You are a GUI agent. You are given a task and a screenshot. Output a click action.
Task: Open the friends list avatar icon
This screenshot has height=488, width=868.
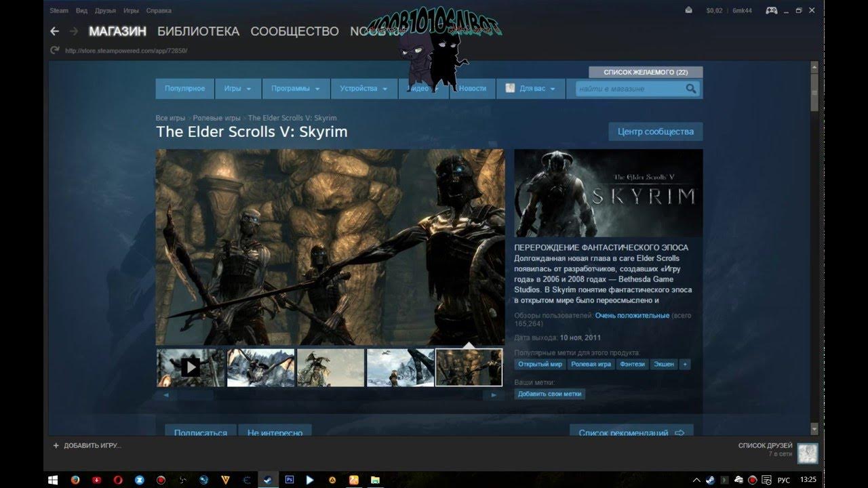[x=807, y=453]
